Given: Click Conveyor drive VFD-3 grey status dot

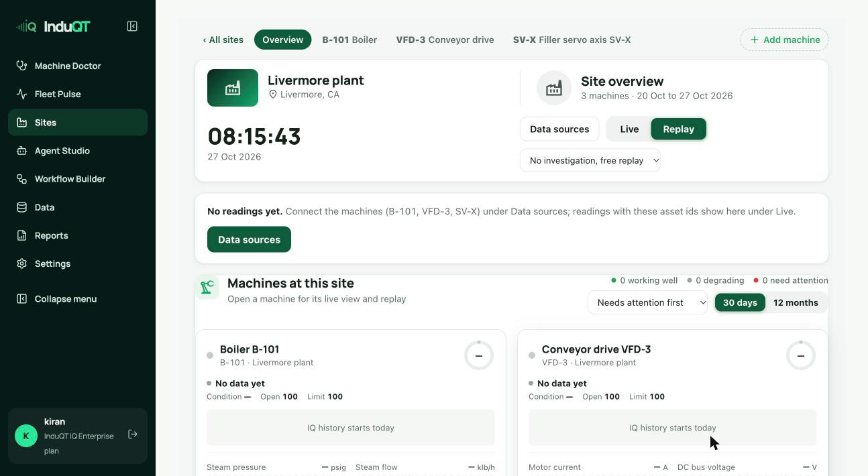Looking at the screenshot, I should click(x=532, y=355).
